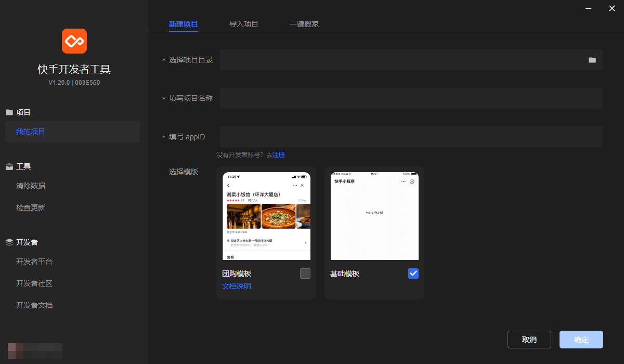Click the 项目 folder icon in sidebar
Image resolution: width=624 pixels, height=364 pixels.
9,112
